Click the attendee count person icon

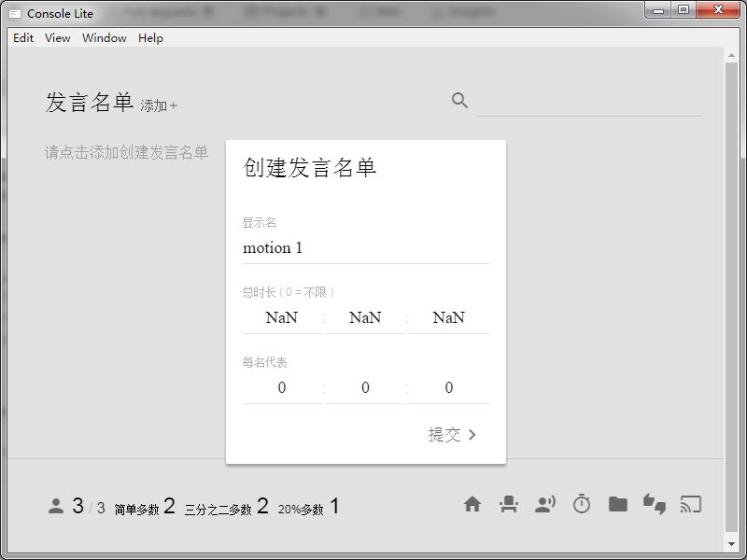56,505
